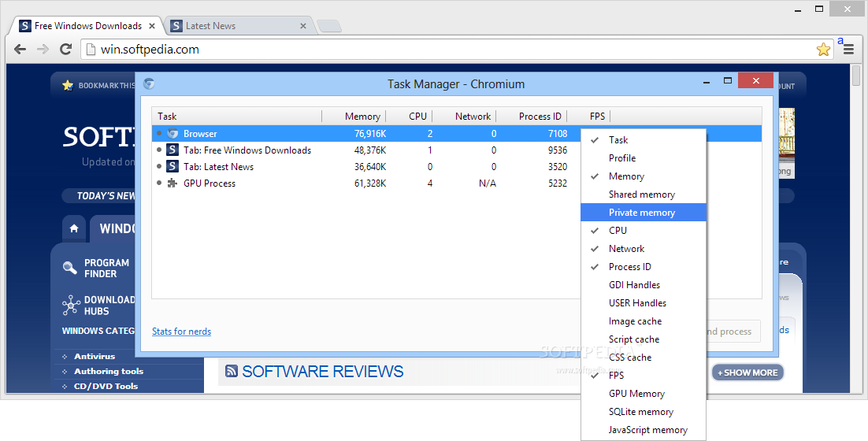Enable the Image cache column
The width and height of the screenshot is (868, 441).
click(644, 321)
